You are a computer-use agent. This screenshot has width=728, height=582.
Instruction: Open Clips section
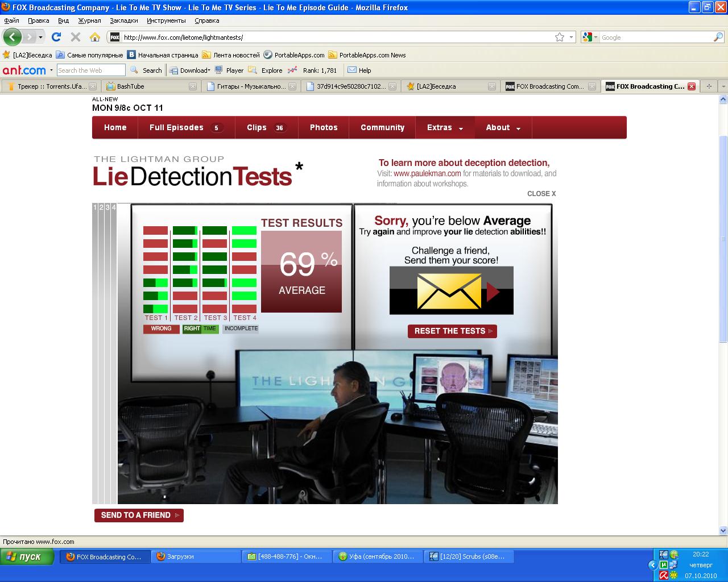point(267,127)
